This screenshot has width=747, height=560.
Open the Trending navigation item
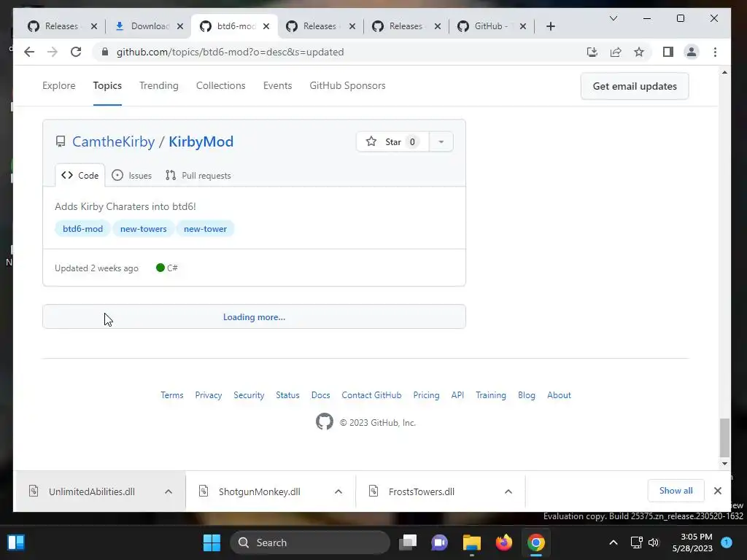tap(158, 86)
